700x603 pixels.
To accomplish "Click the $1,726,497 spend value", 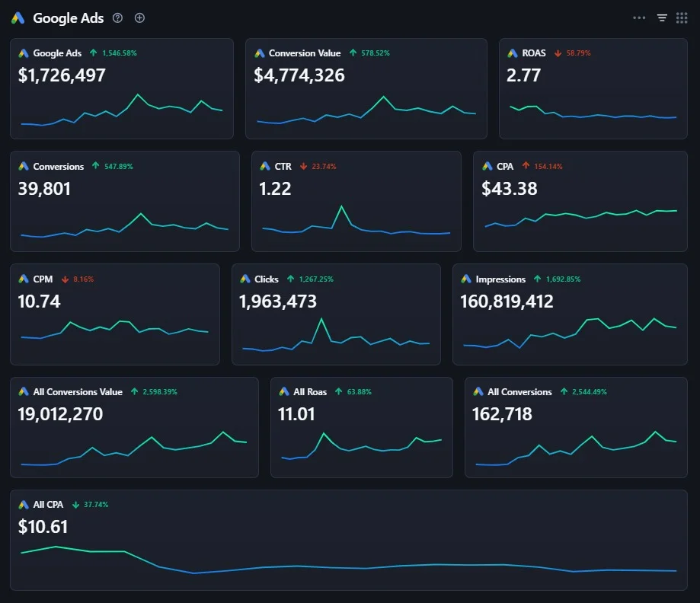I will [x=62, y=75].
